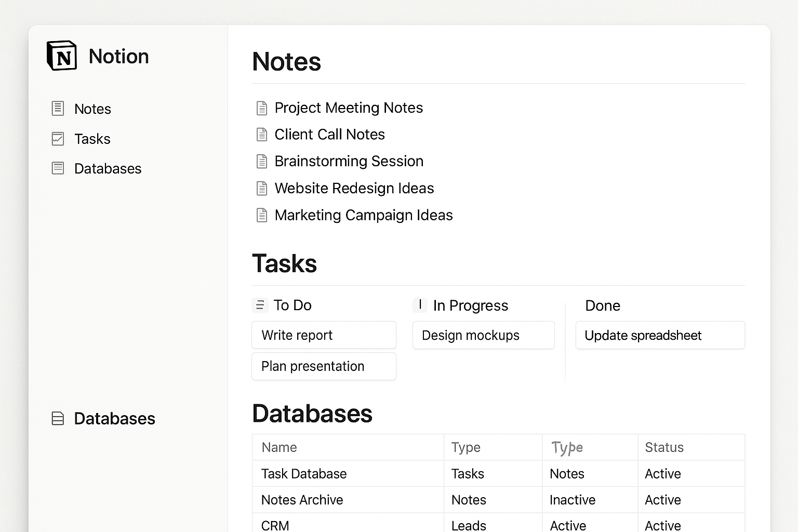Click the Notion logo icon
The image size is (798, 532).
tap(62, 56)
